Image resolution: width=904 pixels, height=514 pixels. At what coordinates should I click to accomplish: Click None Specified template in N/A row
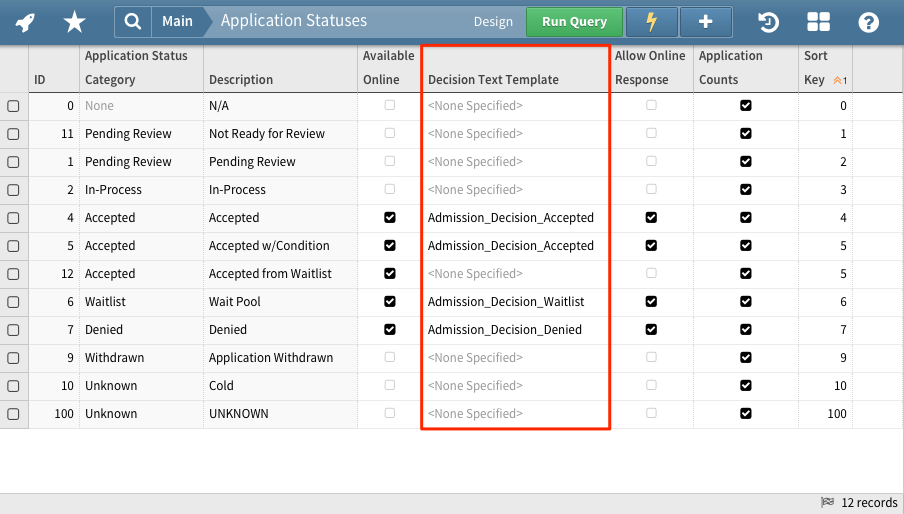click(x=475, y=105)
